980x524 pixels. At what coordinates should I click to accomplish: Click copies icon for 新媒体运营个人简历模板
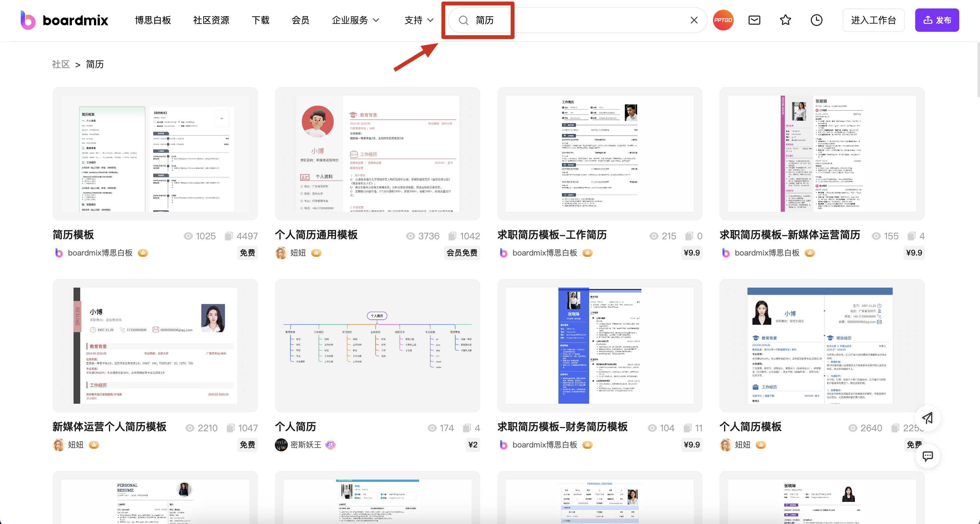(230, 428)
